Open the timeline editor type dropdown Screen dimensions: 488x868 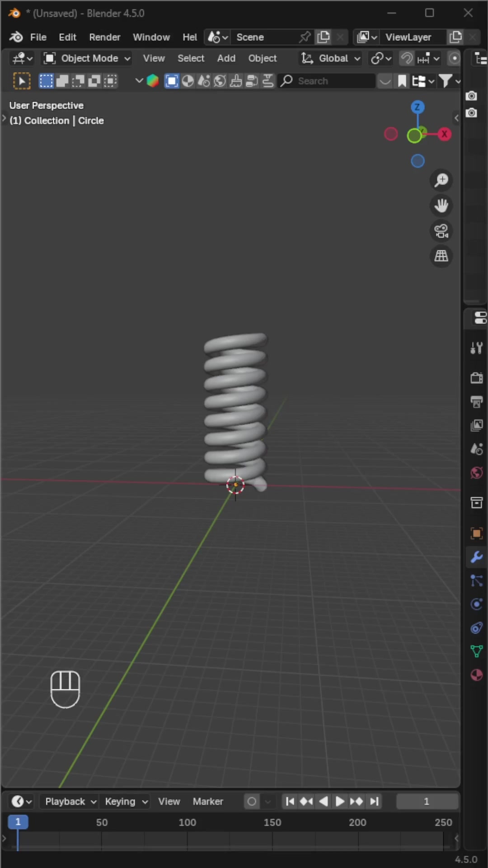coord(21,802)
